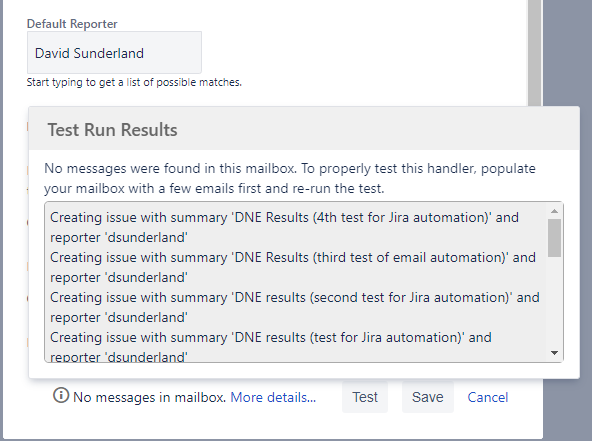The height and width of the screenshot is (441, 592).
Task: Click the Default Reporter label
Action: pyautogui.click(x=72, y=24)
